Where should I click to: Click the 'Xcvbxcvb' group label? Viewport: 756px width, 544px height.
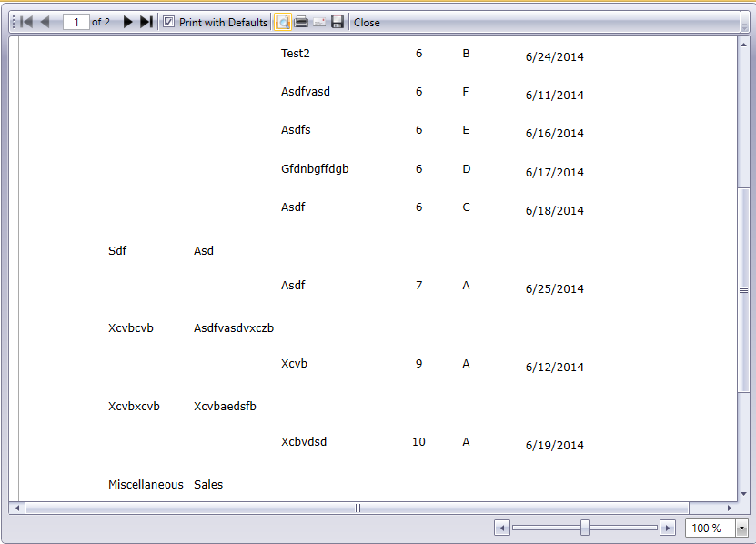(x=134, y=406)
